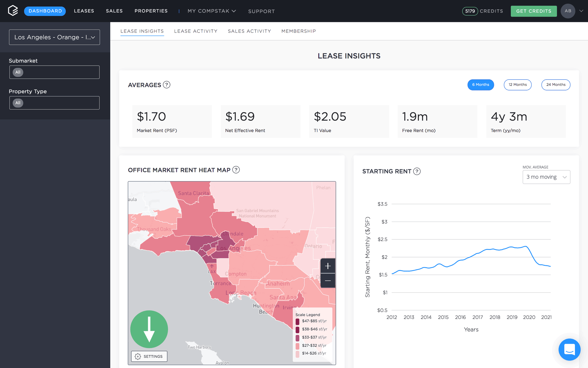Zoom out on the heat map with the minus button
This screenshot has height=368, width=588.
[328, 281]
